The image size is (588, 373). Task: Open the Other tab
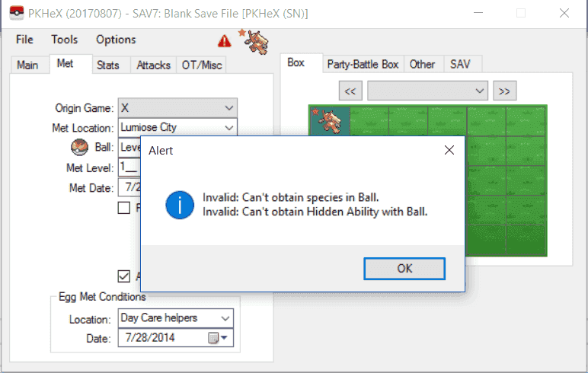point(422,64)
